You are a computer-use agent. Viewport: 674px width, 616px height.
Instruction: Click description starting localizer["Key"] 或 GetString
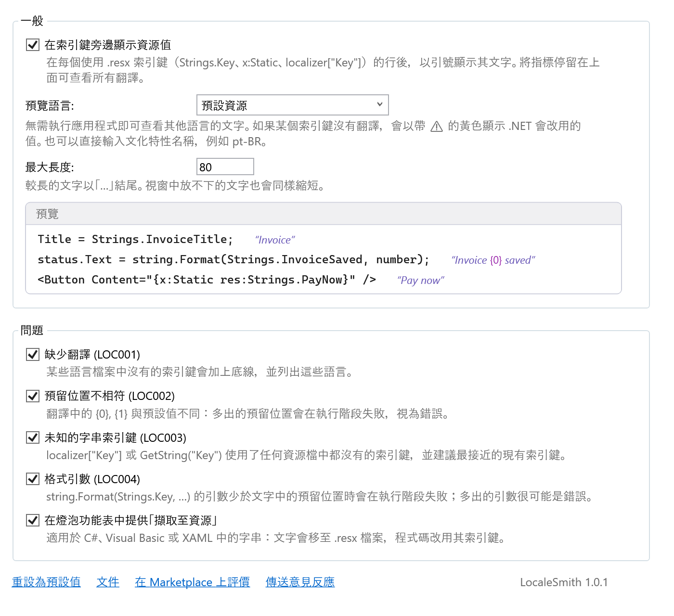[306, 455]
